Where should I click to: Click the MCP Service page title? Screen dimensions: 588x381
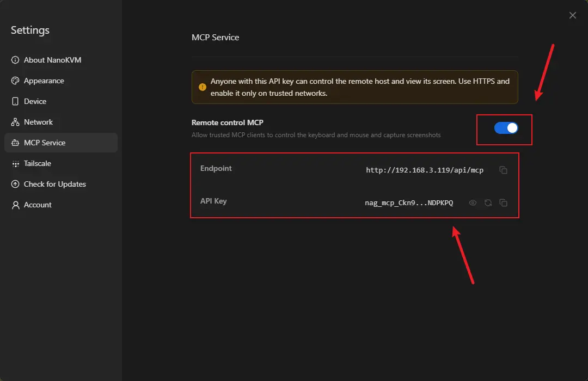pos(215,38)
